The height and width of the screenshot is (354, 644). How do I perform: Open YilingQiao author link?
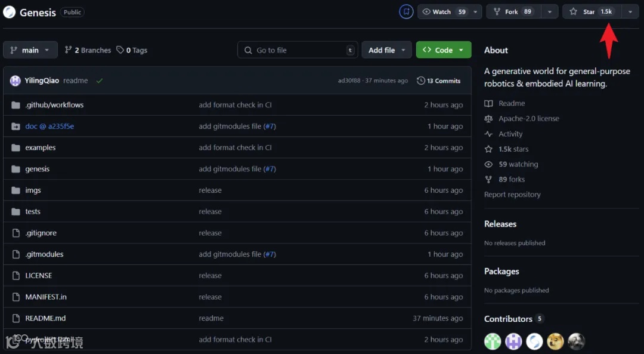pos(42,81)
